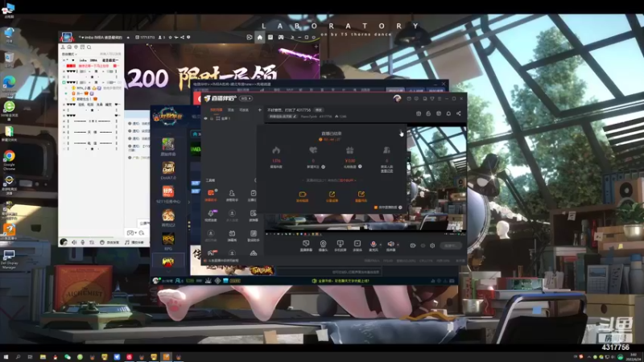
Task: Open the flame popularity stat in stream summary
Action: coord(276,150)
